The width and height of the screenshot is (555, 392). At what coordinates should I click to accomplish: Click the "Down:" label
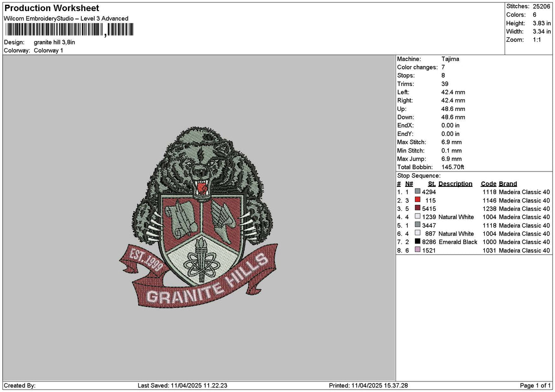click(x=406, y=117)
